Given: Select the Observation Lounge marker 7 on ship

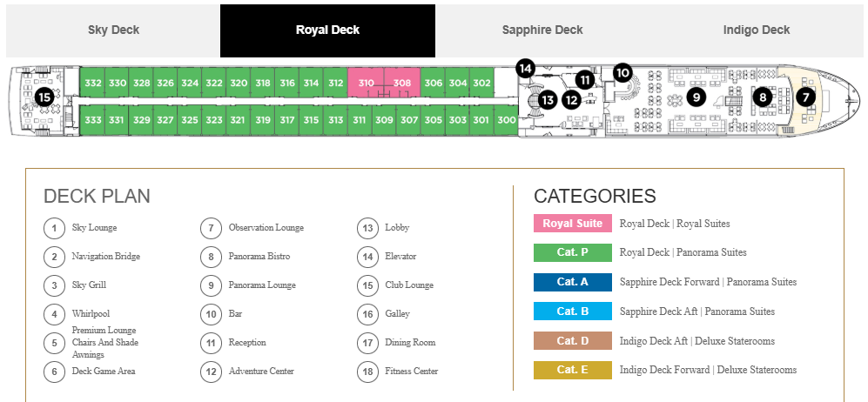Looking at the screenshot, I should point(805,97).
